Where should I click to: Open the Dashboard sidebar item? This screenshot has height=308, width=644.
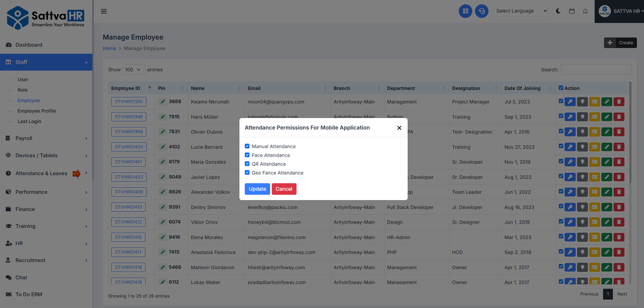click(x=29, y=45)
